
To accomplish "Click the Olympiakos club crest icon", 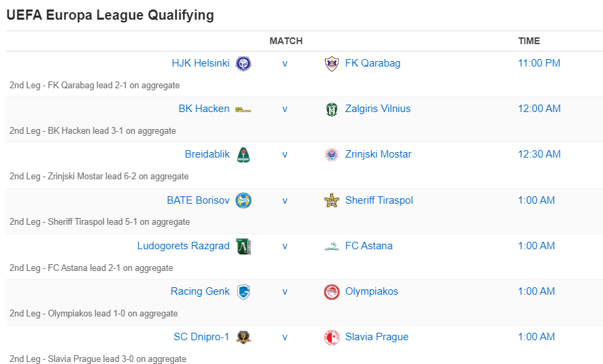I will (331, 291).
